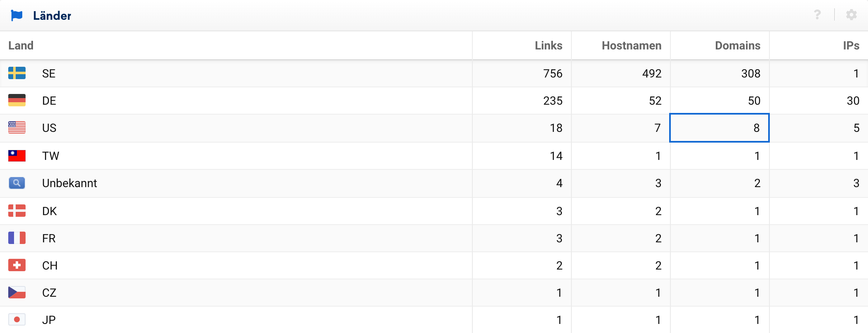Open the settings gear icon
Viewport: 868px width, 333px height.
pyautogui.click(x=851, y=15)
